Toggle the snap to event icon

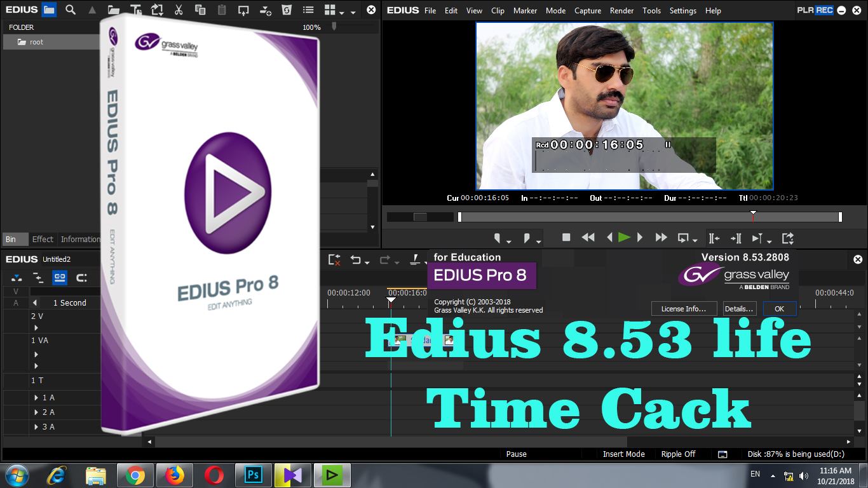coord(81,278)
